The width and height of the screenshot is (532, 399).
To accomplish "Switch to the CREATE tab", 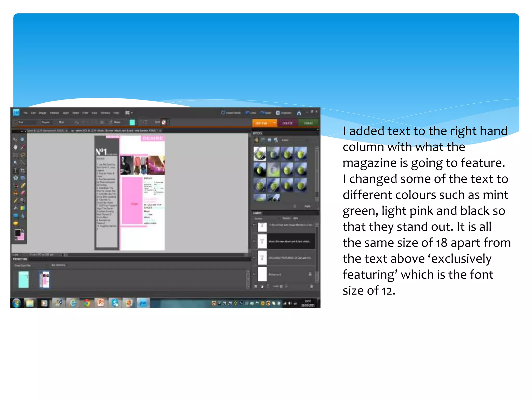I will (x=287, y=123).
